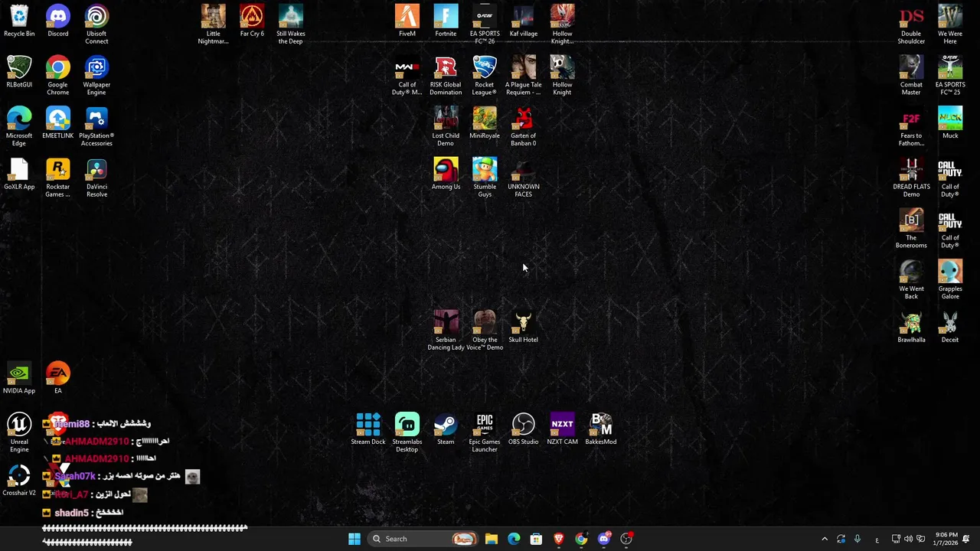Image resolution: width=980 pixels, height=551 pixels.
Task: Open the EMEETLINK desktop icon
Action: [58, 123]
